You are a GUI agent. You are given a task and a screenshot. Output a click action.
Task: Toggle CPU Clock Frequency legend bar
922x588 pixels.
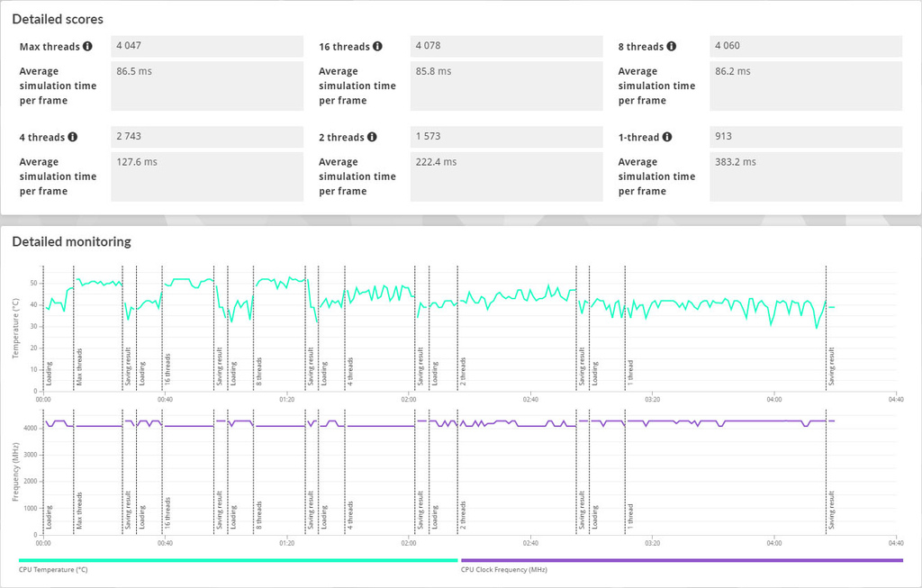click(x=682, y=560)
